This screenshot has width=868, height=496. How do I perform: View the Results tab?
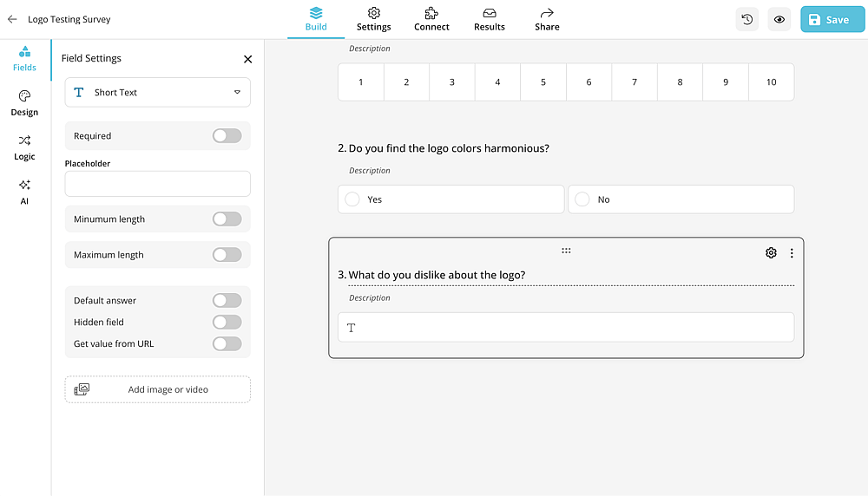coord(490,19)
